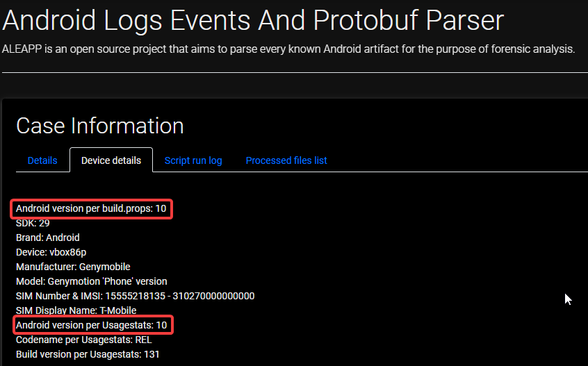The height and width of the screenshot is (366, 588).
Task: Click the Android version per build.props line
Action: tap(91, 208)
